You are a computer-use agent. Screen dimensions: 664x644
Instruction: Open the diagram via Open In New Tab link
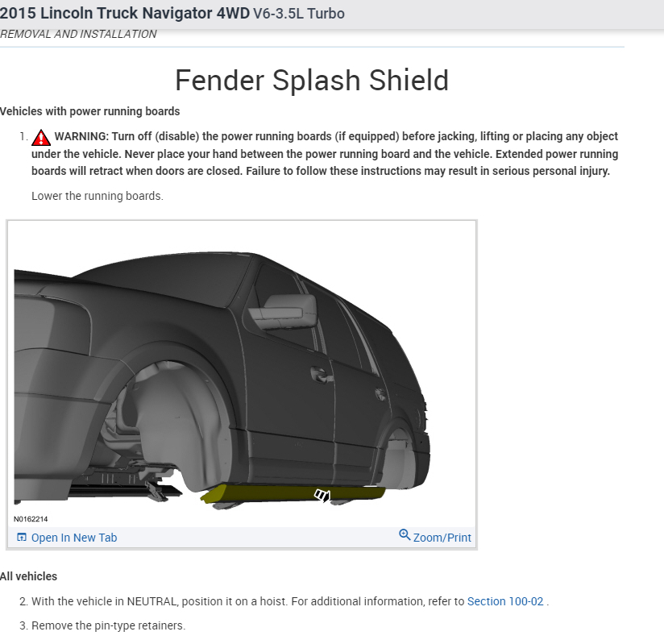point(74,538)
